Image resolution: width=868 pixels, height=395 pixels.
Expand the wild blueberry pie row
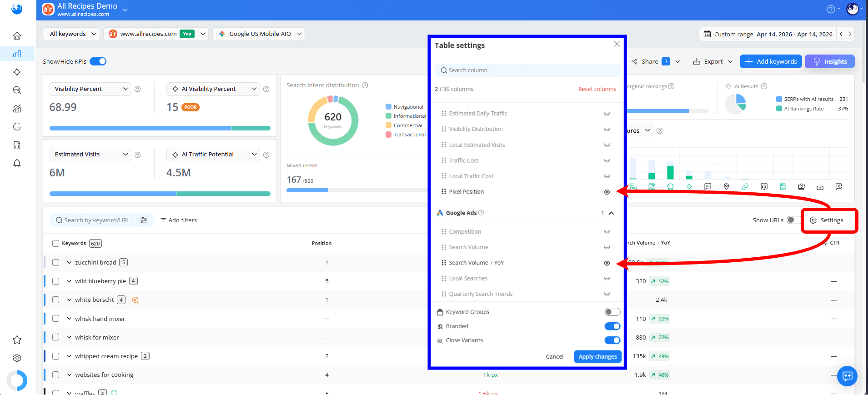point(69,281)
